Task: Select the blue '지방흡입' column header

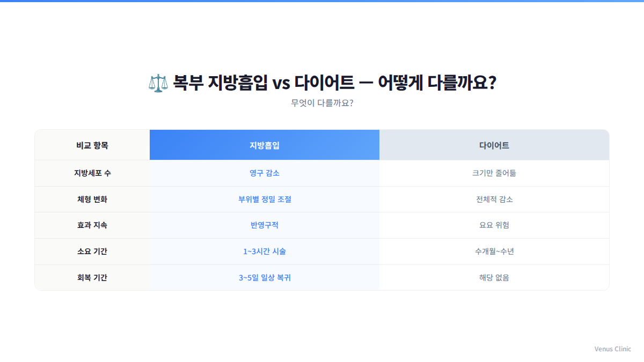Action: (x=265, y=145)
